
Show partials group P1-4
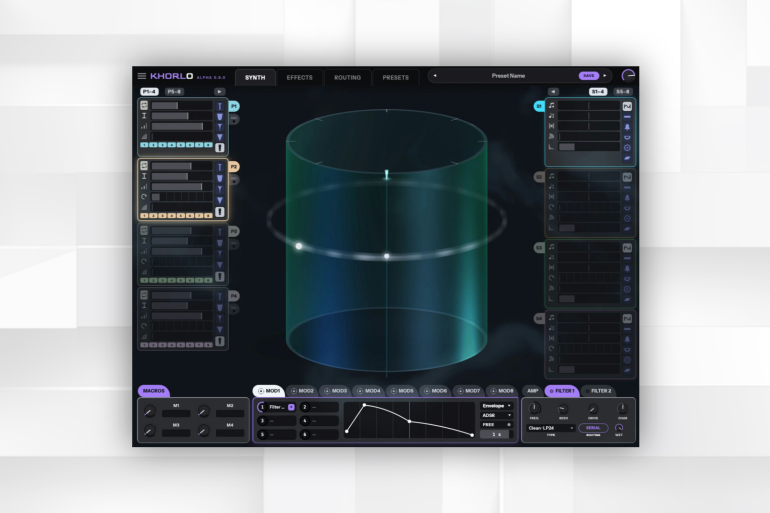(149, 91)
